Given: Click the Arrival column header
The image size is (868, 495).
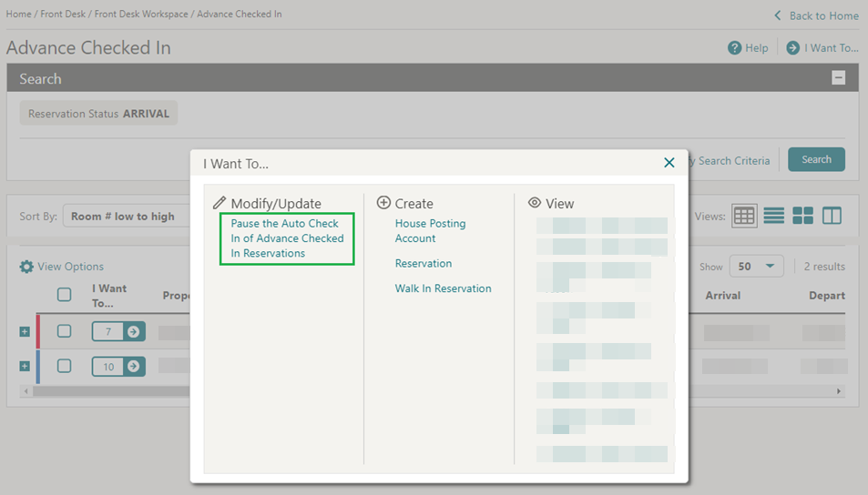Looking at the screenshot, I should [722, 296].
